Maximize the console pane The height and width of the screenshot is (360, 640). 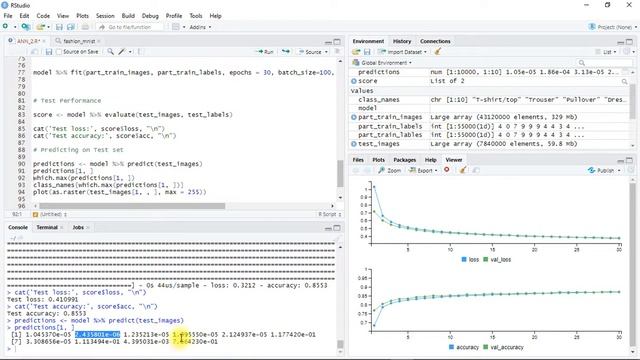(x=337, y=228)
